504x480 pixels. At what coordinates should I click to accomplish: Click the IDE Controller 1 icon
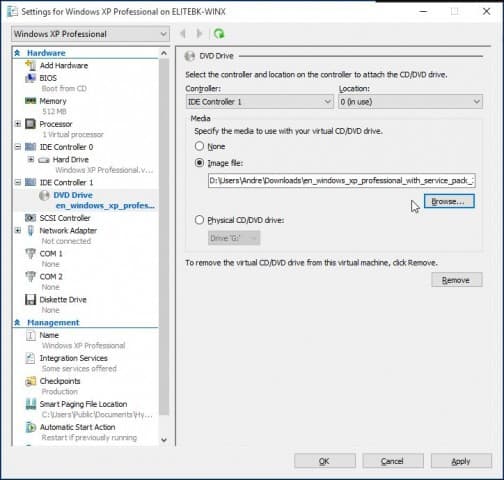pyautogui.click(x=30, y=182)
